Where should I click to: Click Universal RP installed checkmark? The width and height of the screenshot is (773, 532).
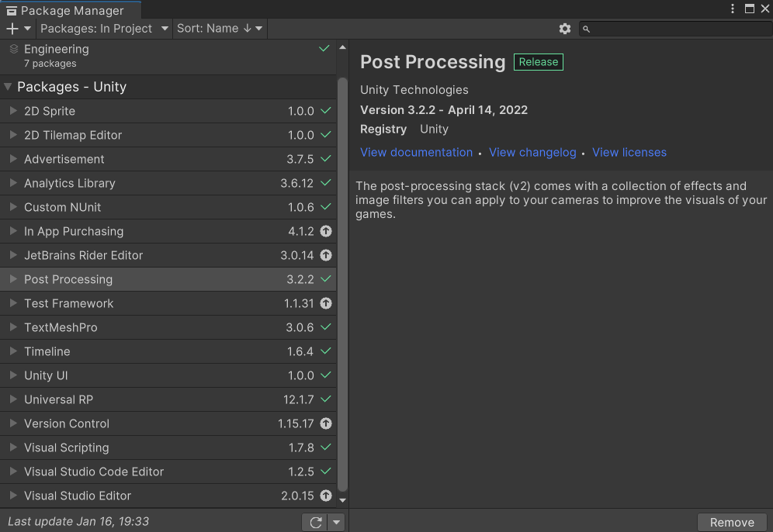326,399
